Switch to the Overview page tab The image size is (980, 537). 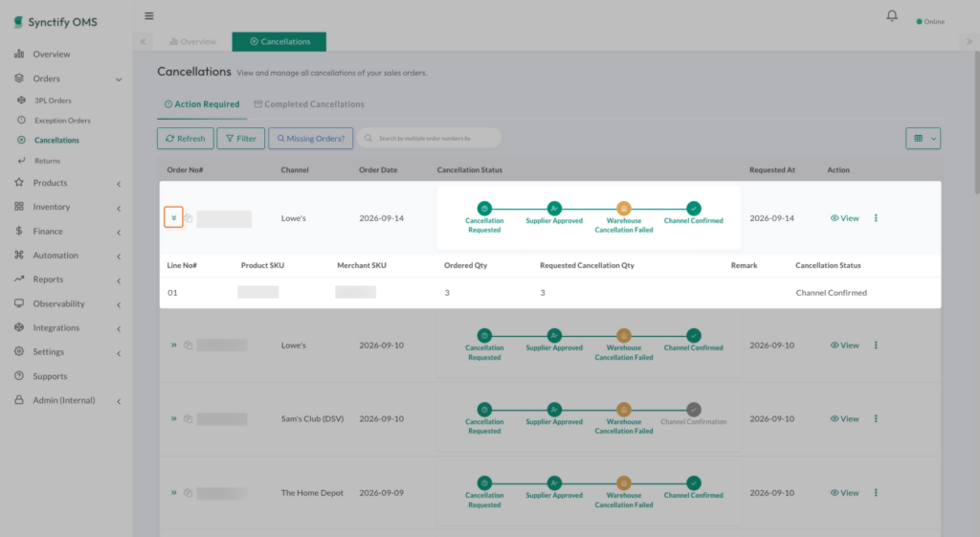[192, 42]
